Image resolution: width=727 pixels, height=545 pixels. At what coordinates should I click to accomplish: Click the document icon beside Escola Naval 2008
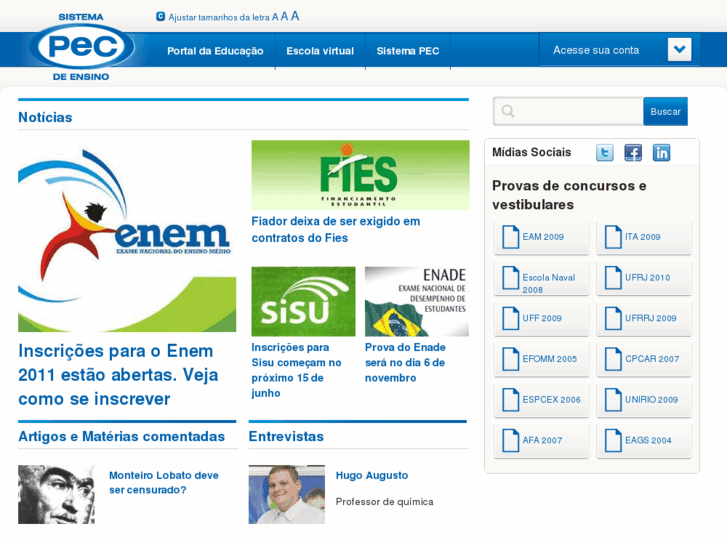510,278
